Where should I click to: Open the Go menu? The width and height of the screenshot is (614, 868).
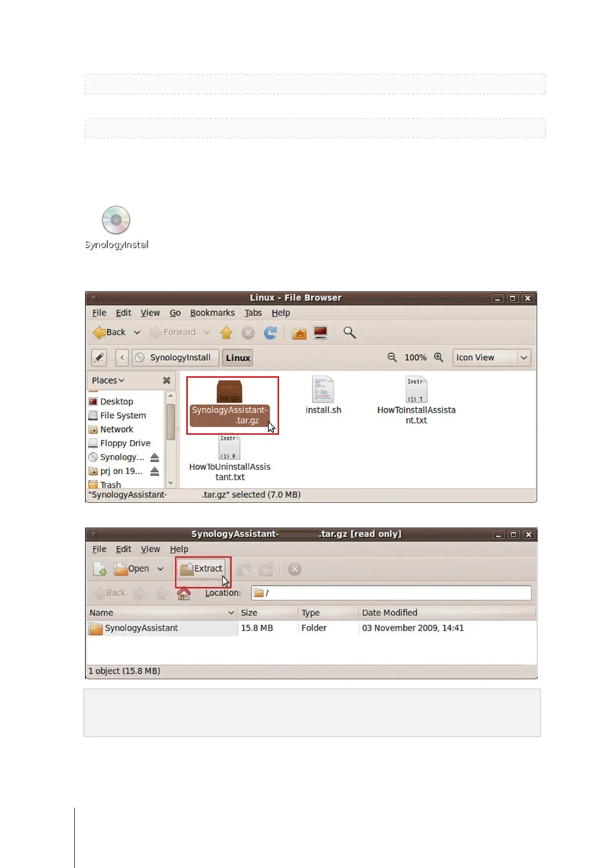tap(175, 313)
